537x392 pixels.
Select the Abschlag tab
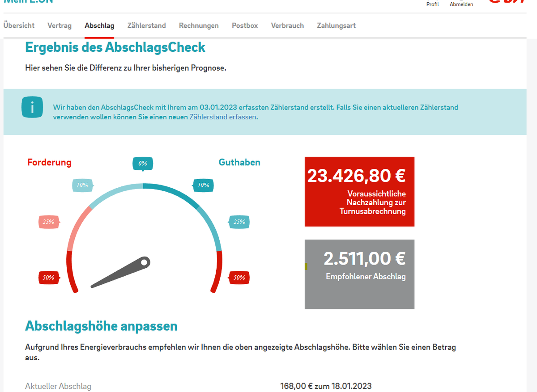99,25
